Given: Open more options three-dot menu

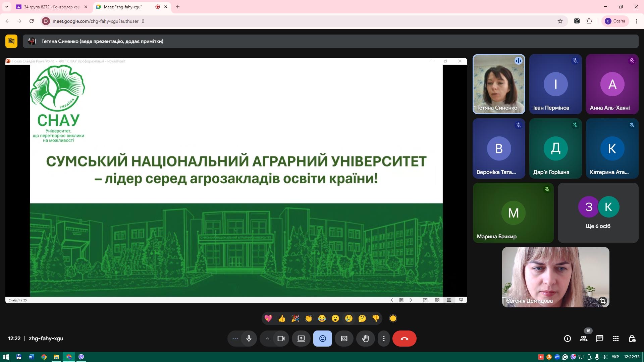Looking at the screenshot, I should tap(383, 339).
